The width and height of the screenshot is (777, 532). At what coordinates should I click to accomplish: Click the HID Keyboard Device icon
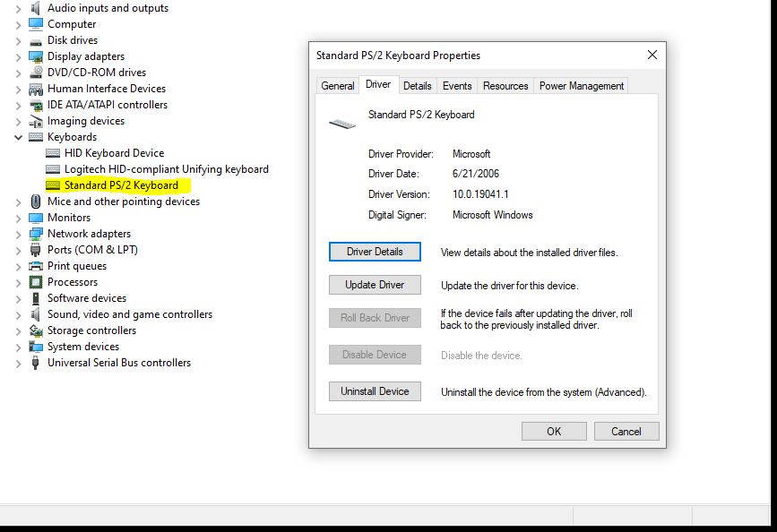tap(53, 153)
